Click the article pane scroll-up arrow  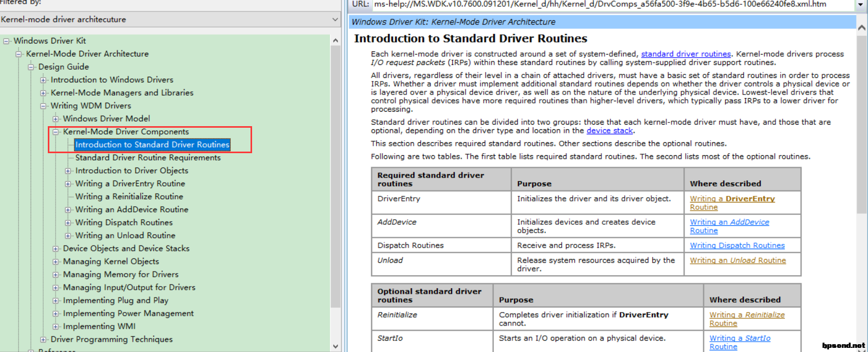point(862,28)
